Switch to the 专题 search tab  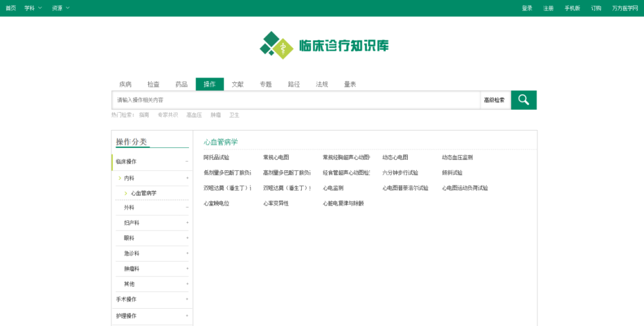click(266, 84)
